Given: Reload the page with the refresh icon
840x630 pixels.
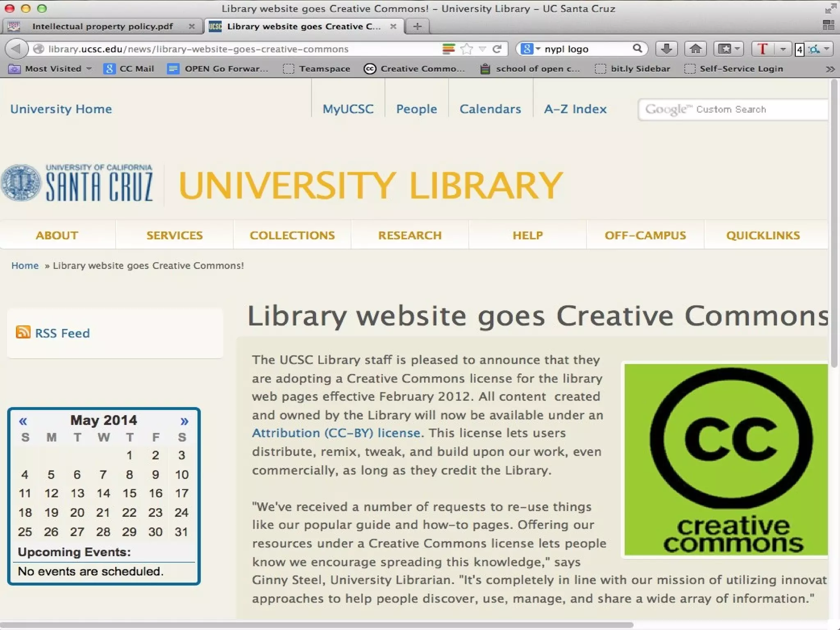Looking at the screenshot, I should pyautogui.click(x=497, y=49).
